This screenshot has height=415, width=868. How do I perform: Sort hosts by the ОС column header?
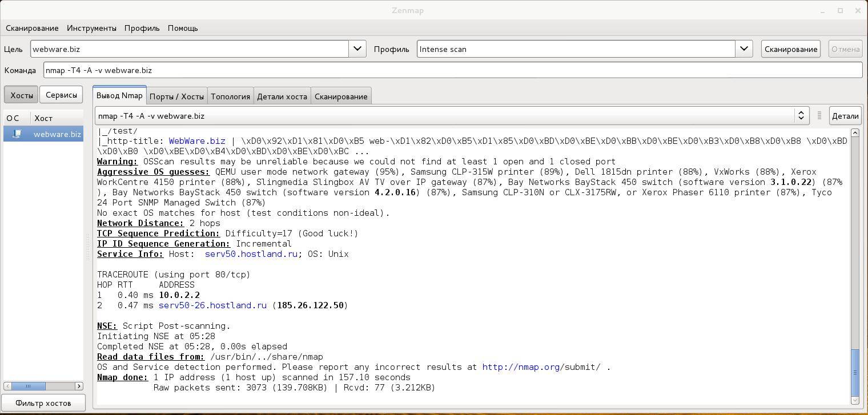point(16,118)
